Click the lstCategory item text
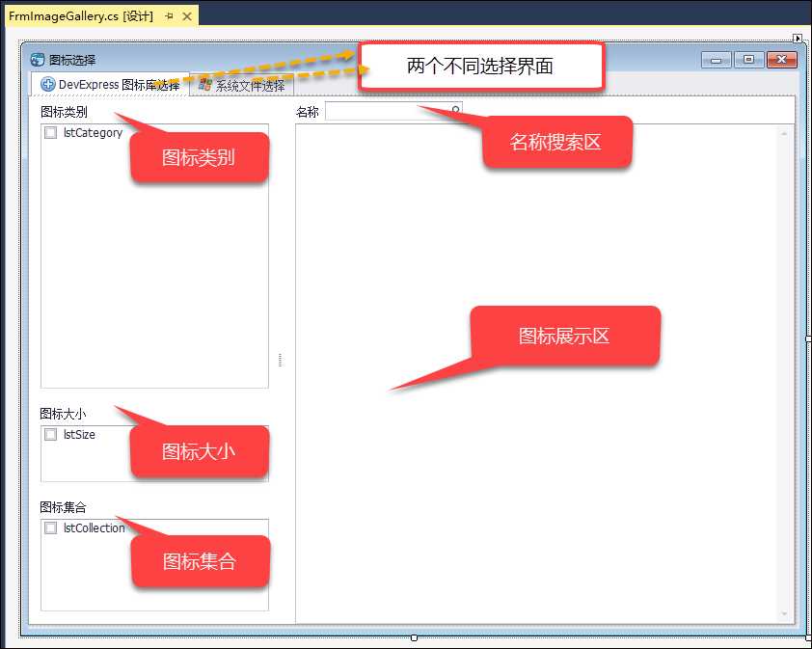The image size is (812, 649). [94, 133]
